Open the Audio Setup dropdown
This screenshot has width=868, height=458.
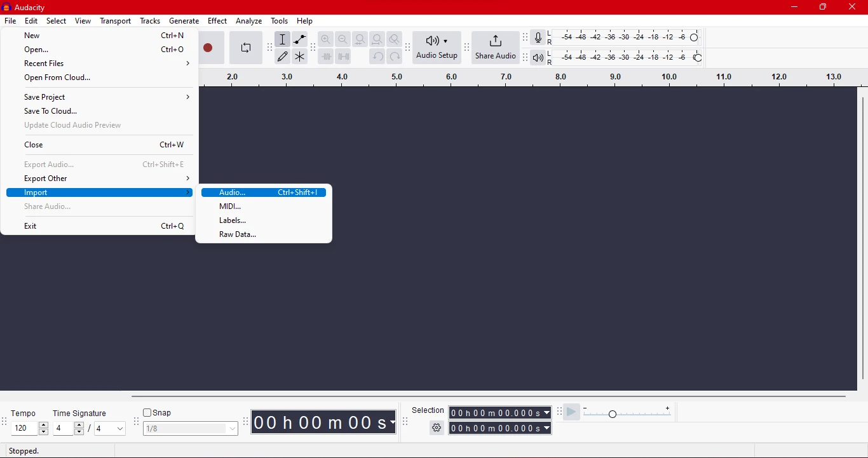click(x=437, y=48)
